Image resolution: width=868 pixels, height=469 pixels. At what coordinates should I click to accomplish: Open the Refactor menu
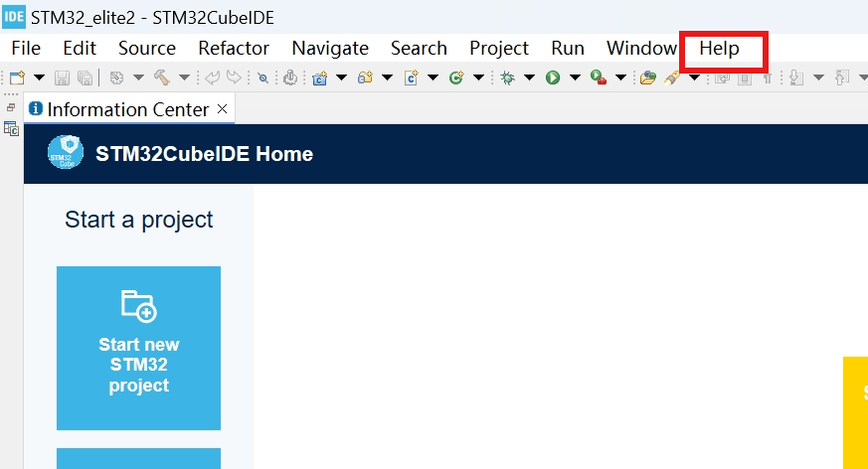point(234,48)
